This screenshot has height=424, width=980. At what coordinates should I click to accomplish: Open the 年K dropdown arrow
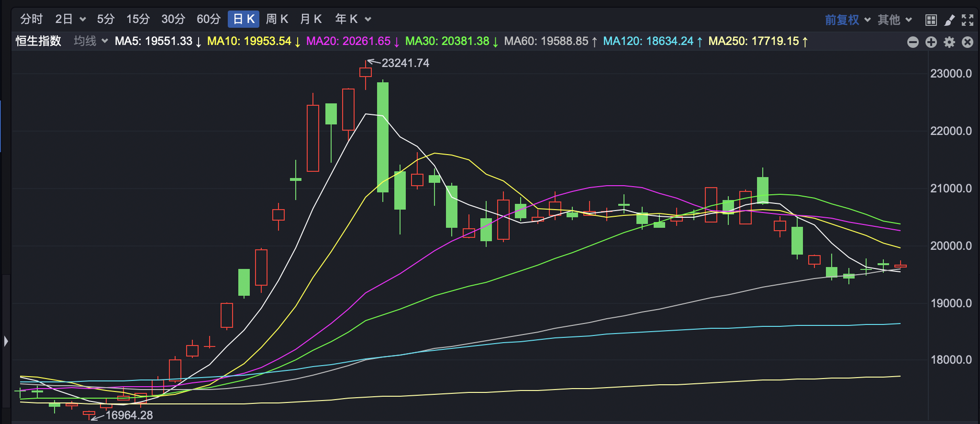[x=368, y=20]
